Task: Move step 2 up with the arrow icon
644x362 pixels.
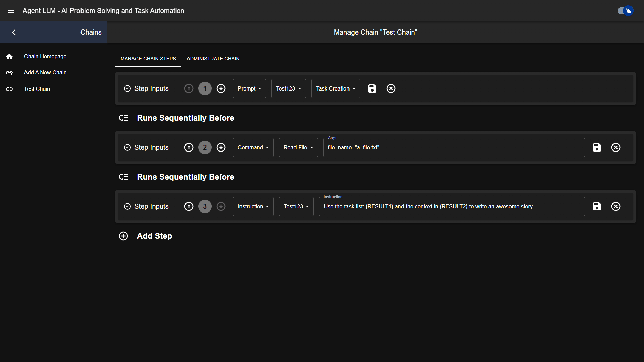Action: [x=189, y=147]
